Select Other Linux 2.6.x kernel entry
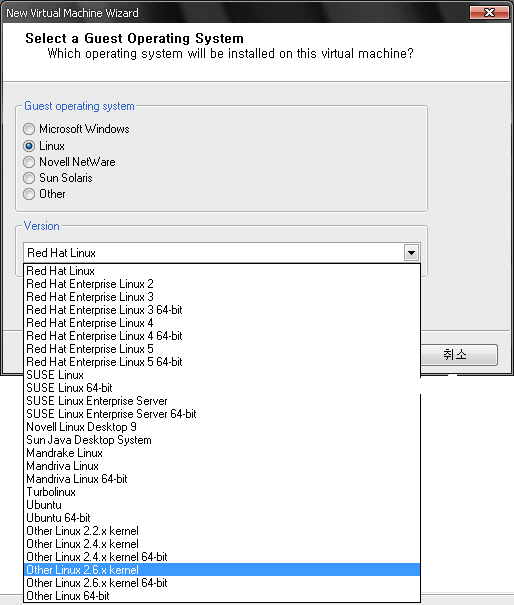This screenshot has height=605, width=514. point(222,570)
